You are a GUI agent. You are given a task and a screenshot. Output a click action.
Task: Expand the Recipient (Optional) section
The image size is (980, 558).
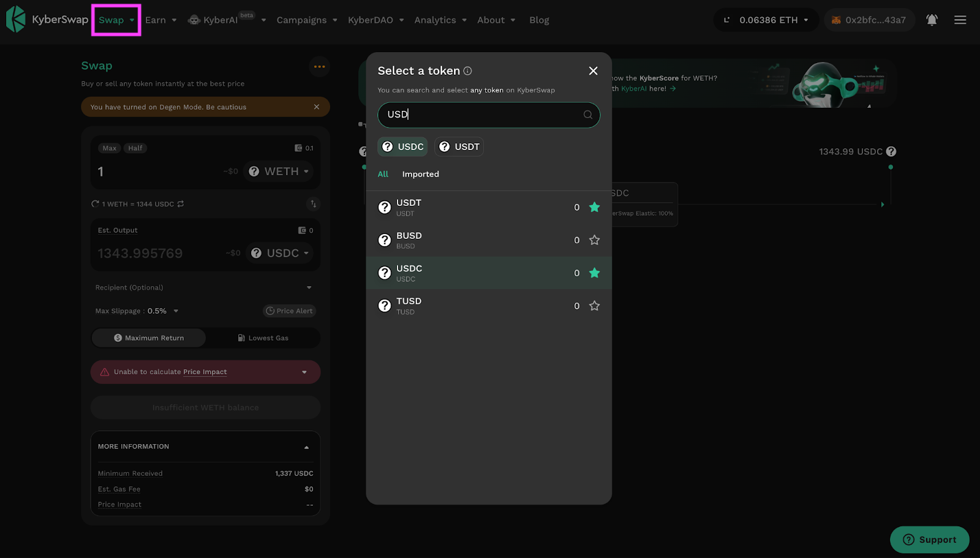205,288
